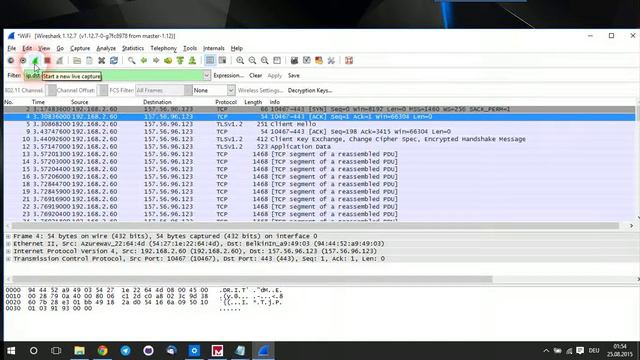Viewport: 640px width, 360px height.
Task: Select the Client Hello packet row
Action: [x=320, y=124]
